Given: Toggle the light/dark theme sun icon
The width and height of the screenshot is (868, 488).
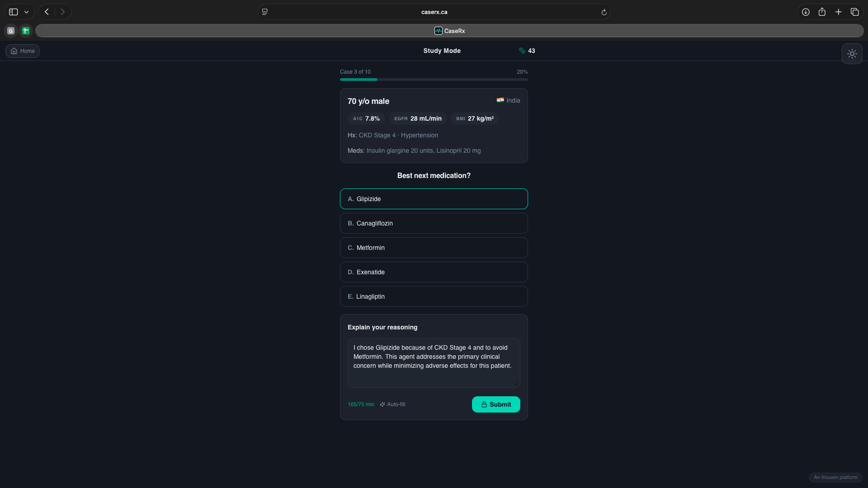Looking at the screenshot, I should point(852,54).
